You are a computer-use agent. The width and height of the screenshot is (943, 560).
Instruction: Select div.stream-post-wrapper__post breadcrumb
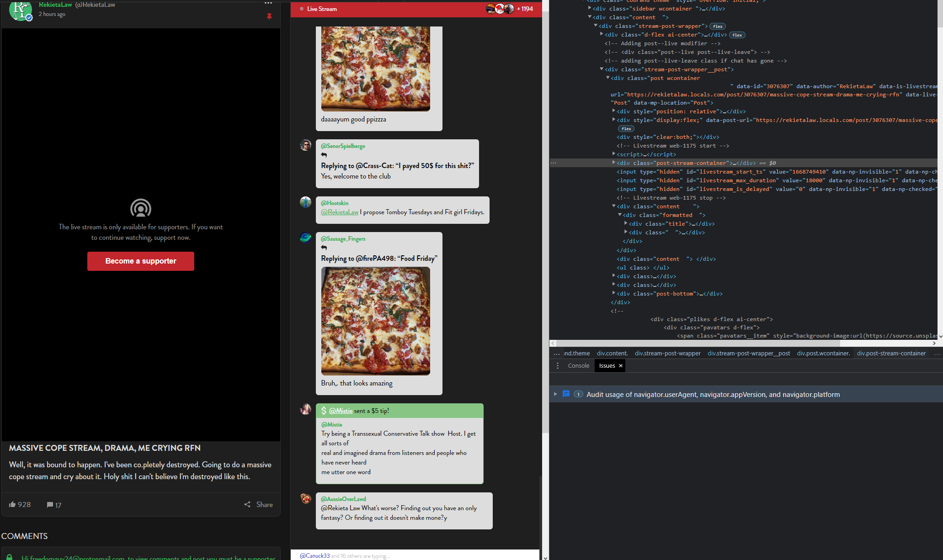pos(749,353)
